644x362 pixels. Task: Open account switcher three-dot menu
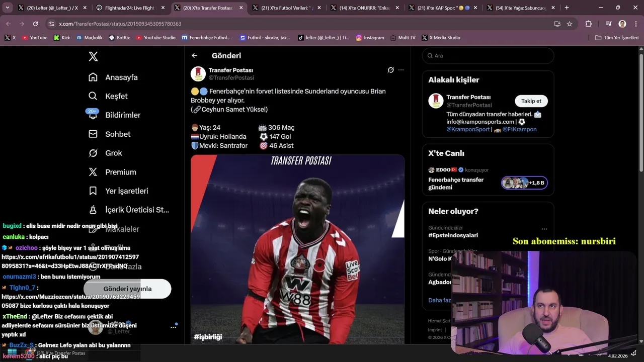point(173,327)
